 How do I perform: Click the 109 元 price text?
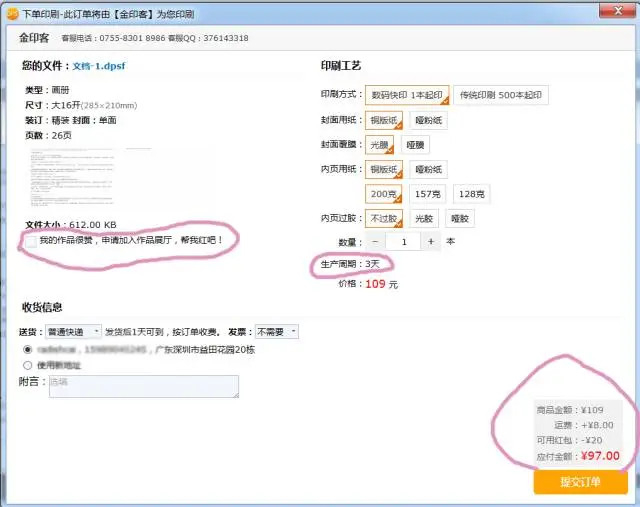pyautogui.click(x=381, y=284)
